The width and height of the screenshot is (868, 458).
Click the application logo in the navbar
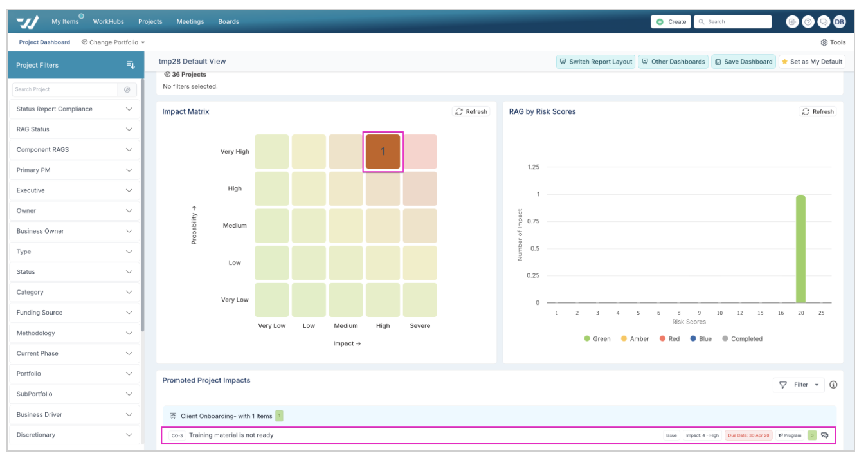tap(28, 22)
